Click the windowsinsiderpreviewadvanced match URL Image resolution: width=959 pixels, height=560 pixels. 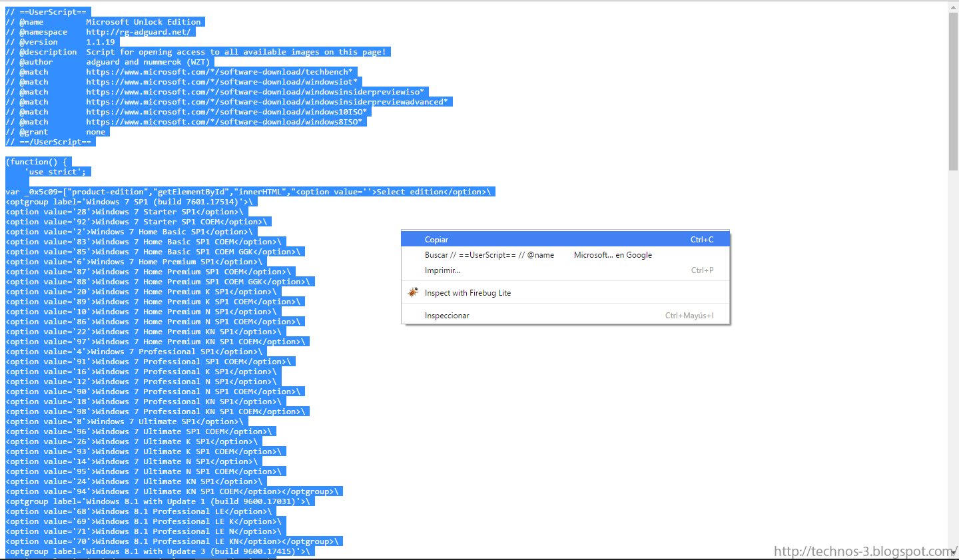267,102
